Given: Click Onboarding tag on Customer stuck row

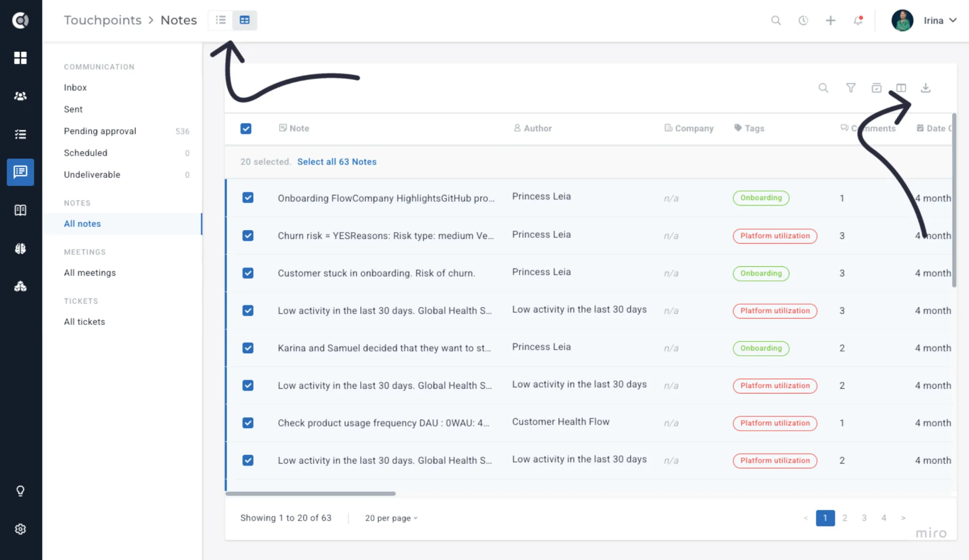Looking at the screenshot, I should point(761,273).
